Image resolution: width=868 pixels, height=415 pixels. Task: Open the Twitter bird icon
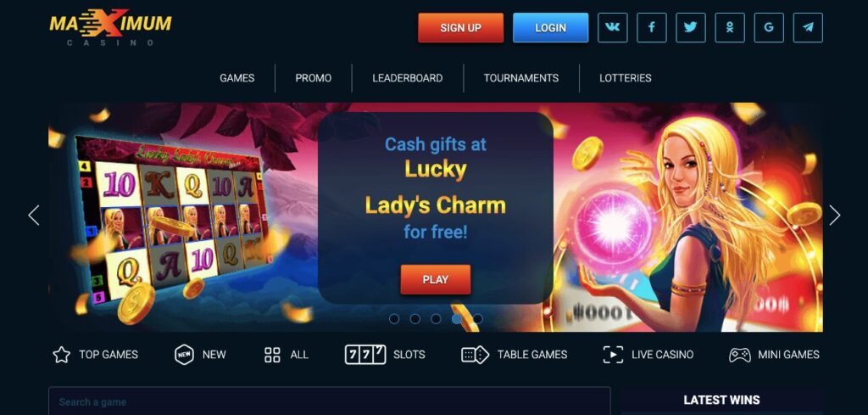coord(690,28)
